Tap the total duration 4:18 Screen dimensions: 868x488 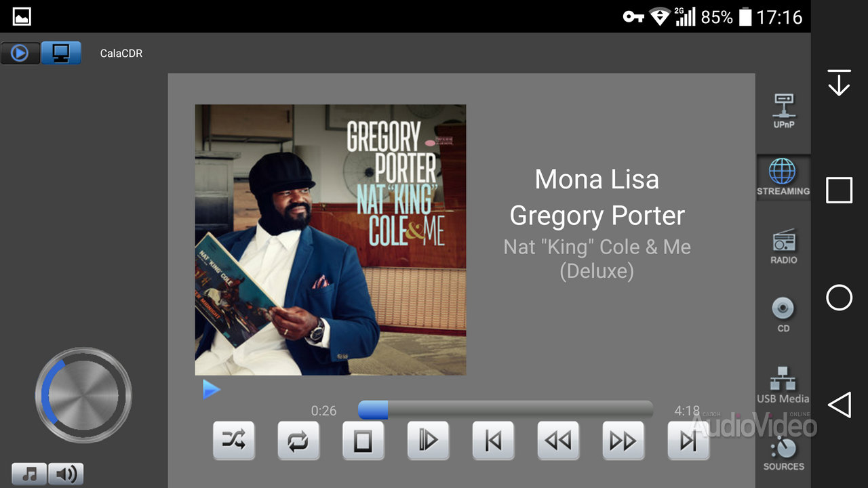pyautogui.click(x=687, y=411)
